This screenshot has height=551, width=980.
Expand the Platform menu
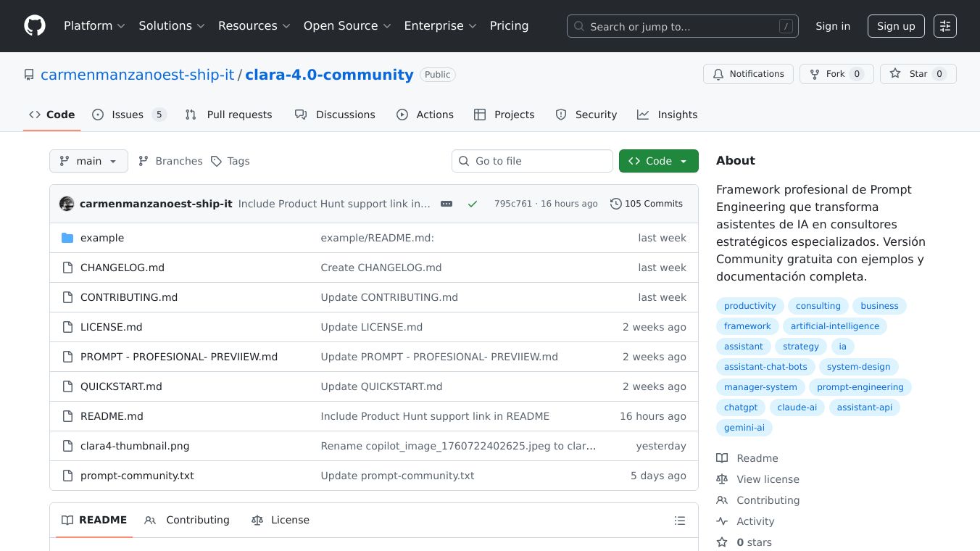point(94,26)
